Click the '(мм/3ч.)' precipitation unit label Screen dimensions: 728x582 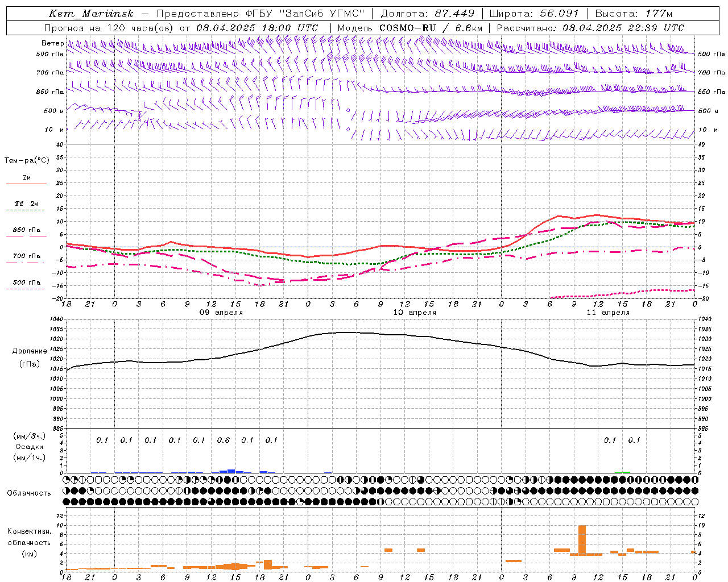pos(30,436)
